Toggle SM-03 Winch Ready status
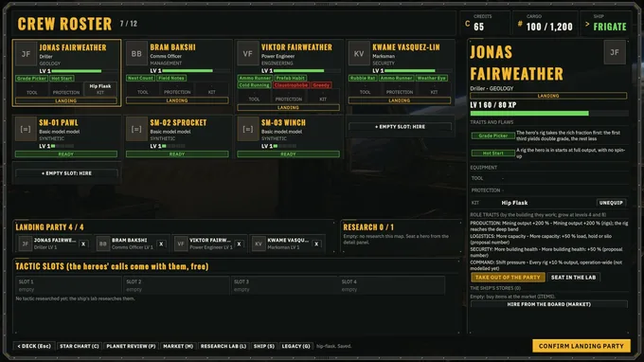644x362 pixels. click(288, 154)
